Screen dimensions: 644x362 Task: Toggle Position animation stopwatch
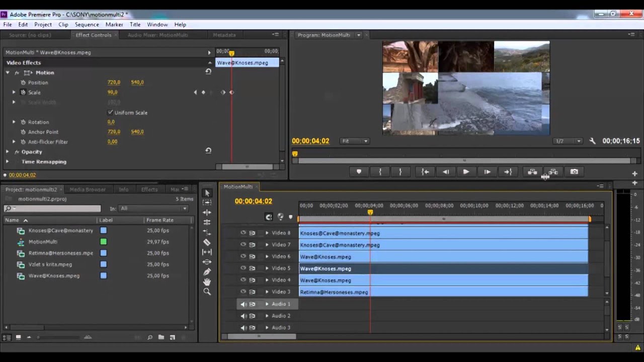pyautogui.click(x=23, y=82)
